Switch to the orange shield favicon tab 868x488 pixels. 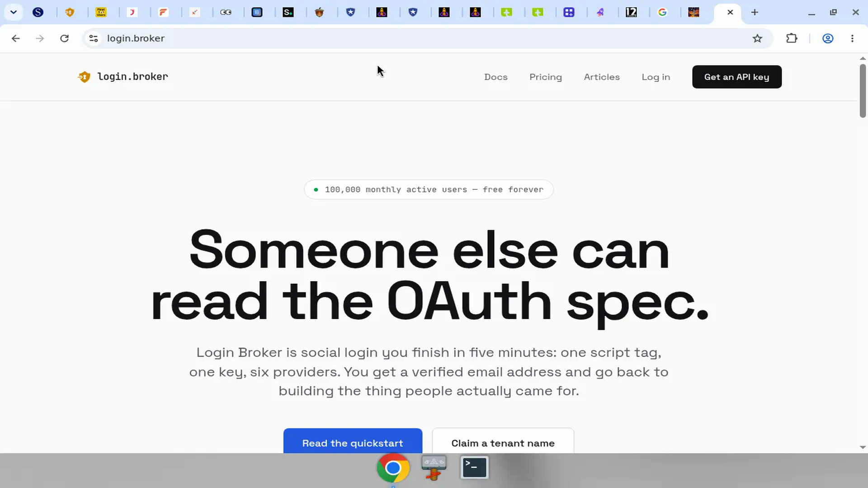pos(70,12)
